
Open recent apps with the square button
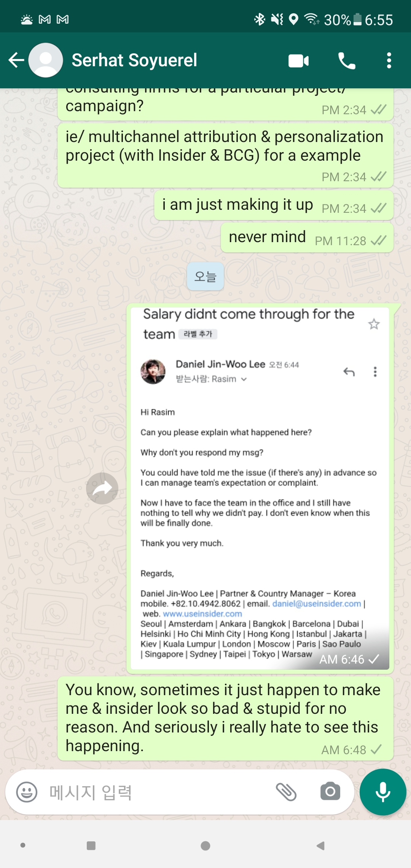pyautogui.click(x=91, y=846)
